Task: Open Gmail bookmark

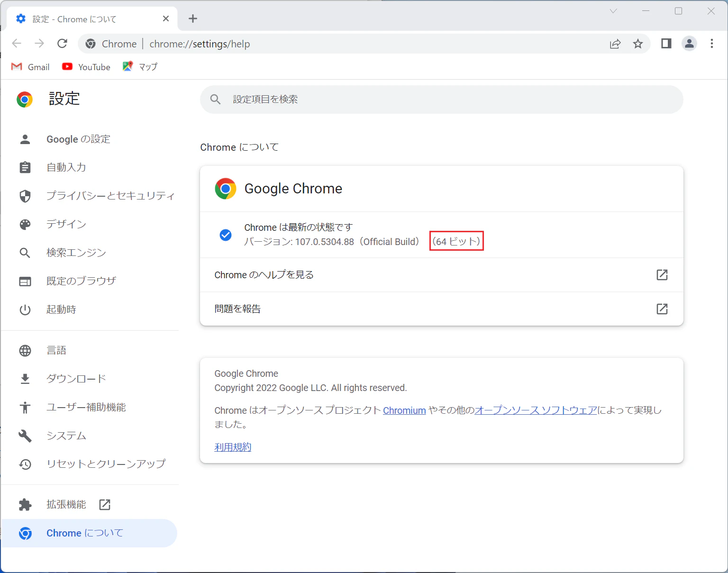Action: tap(30, 67)
